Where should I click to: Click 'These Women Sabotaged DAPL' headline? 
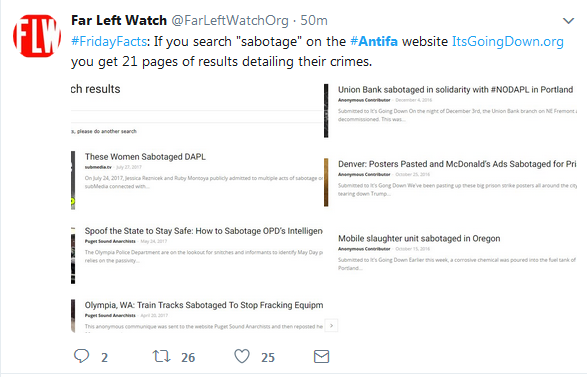click(145, 156)
